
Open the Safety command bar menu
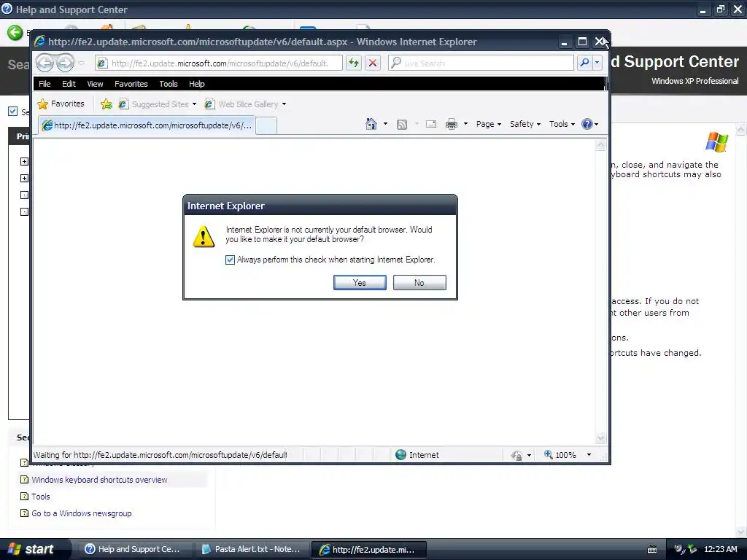(525, 124)
